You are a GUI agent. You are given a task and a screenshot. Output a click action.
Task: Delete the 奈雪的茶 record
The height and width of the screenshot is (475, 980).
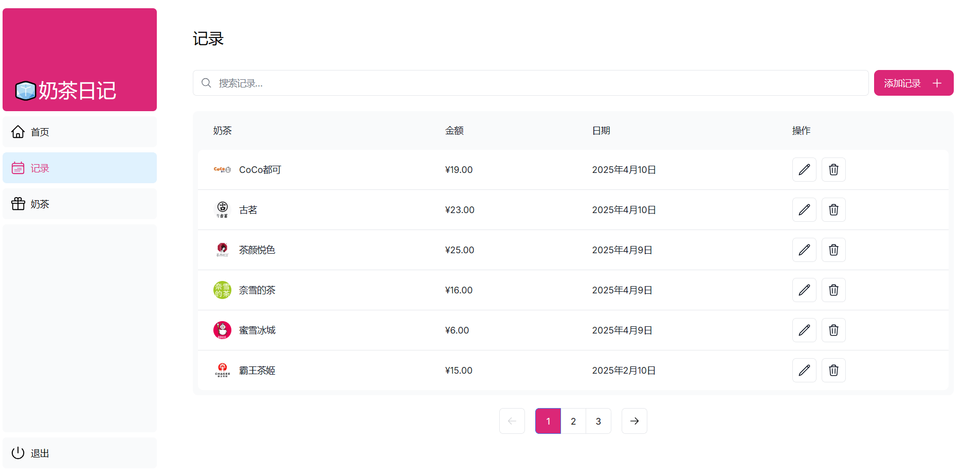833,290
